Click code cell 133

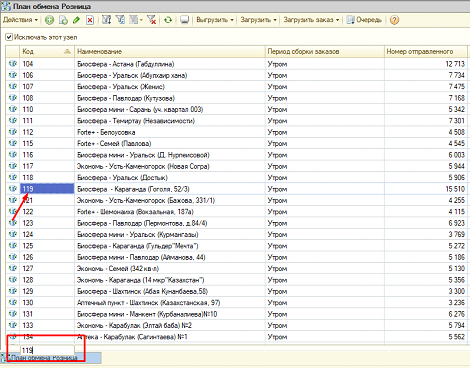coord(47,325)
